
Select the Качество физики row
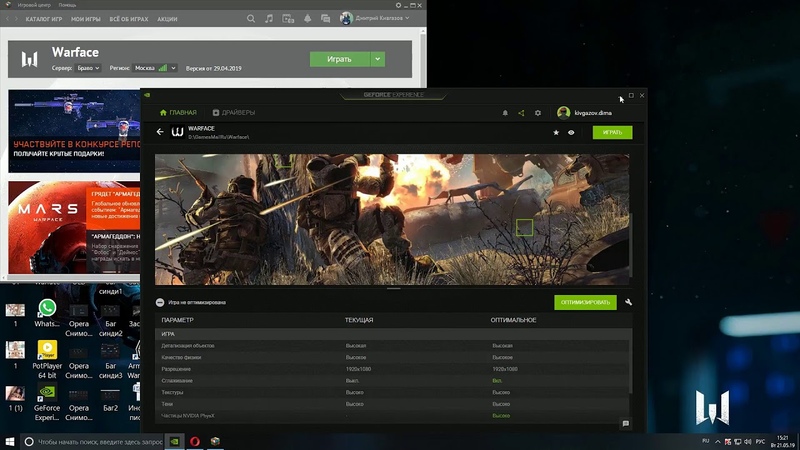point(392,357)
